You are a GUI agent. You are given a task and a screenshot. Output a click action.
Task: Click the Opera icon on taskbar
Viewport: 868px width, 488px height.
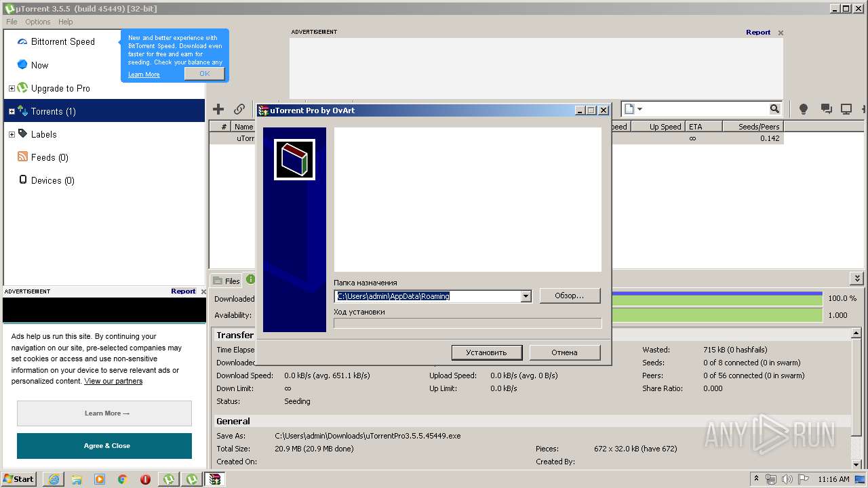pyautogui.click(x=145, y=479)
